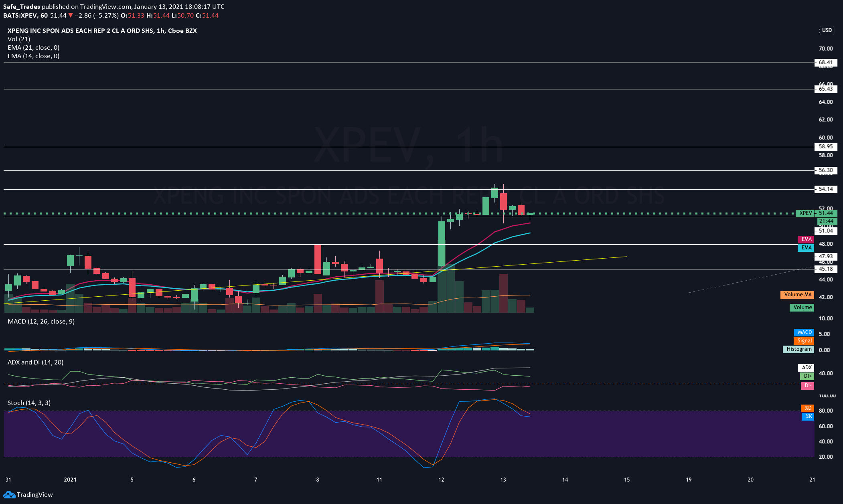
Task: Click the XPEV current price tag
Action: point(816,213)
